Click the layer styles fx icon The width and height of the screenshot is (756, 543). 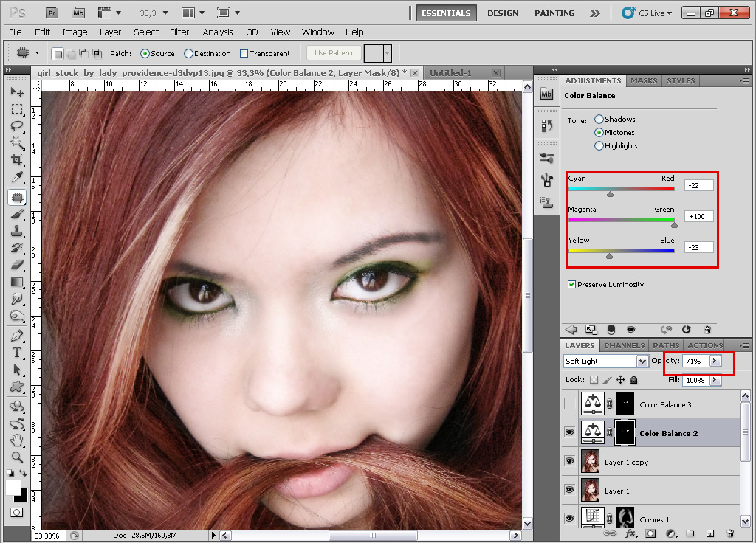(631, 533)
